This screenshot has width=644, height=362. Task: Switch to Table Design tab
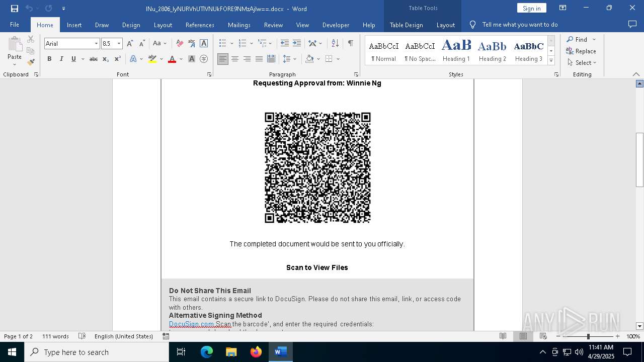pyautogui.click(x=406, y=25)
